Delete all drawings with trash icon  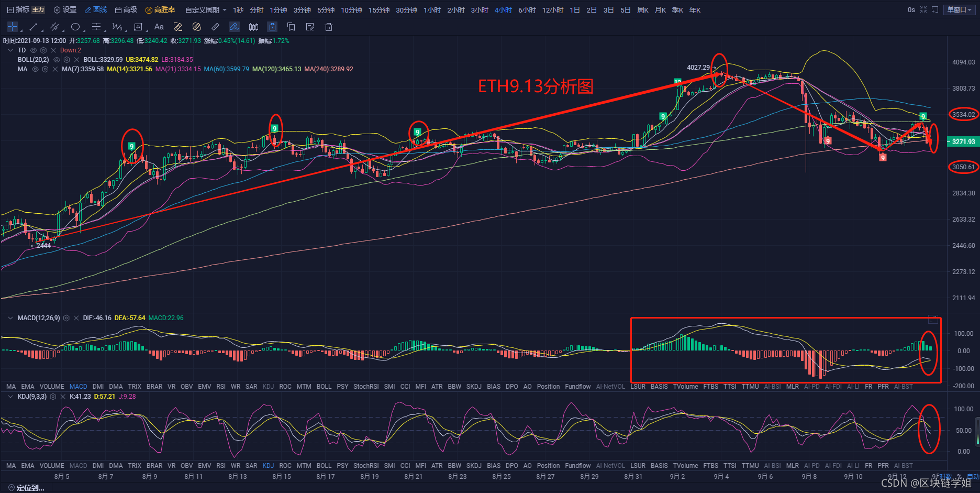pos(329,27)
